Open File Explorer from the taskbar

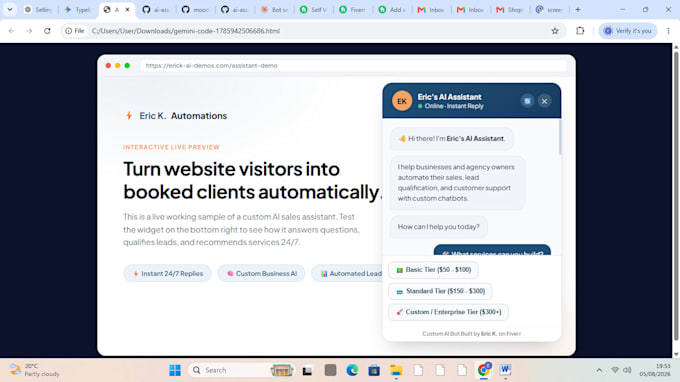click(x=396, y=370)
